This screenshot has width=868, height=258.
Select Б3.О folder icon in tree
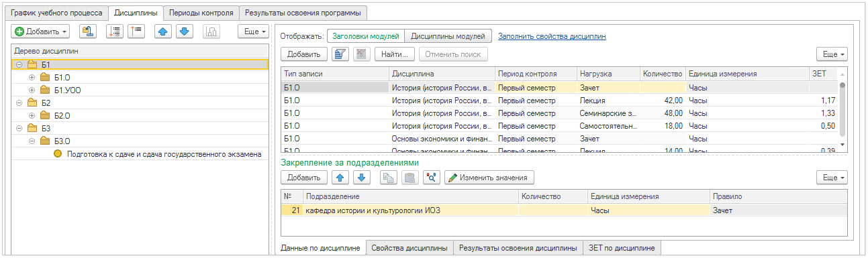click(45, 141)
